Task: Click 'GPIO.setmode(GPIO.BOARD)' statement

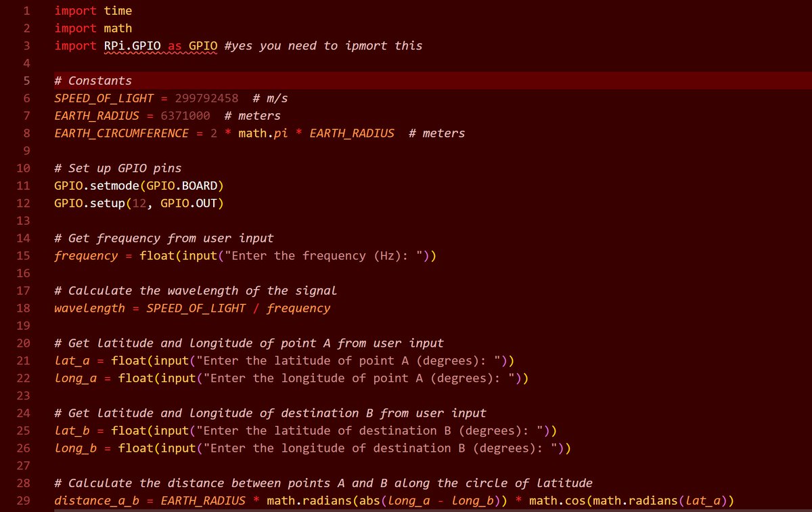Action: [139, 186]
